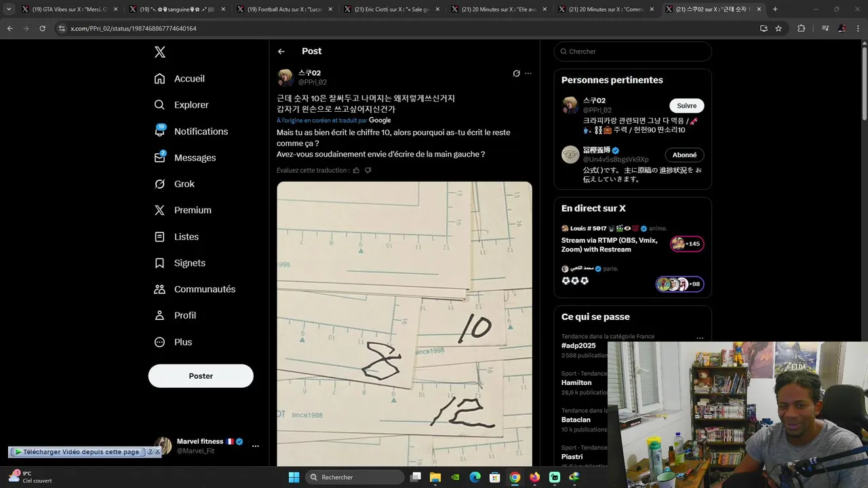868x488 pixels.
Task: Open the Premium page
Action: click(x=183, y=210)
